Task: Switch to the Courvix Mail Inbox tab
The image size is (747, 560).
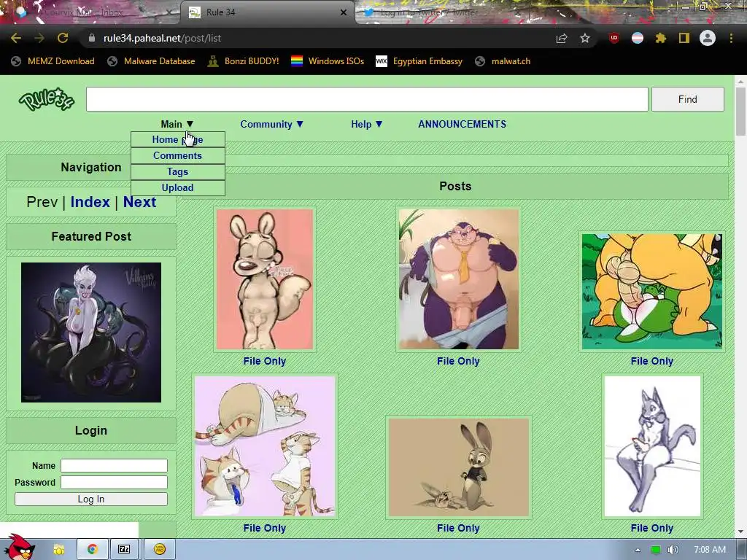Action: coord(90,12)
